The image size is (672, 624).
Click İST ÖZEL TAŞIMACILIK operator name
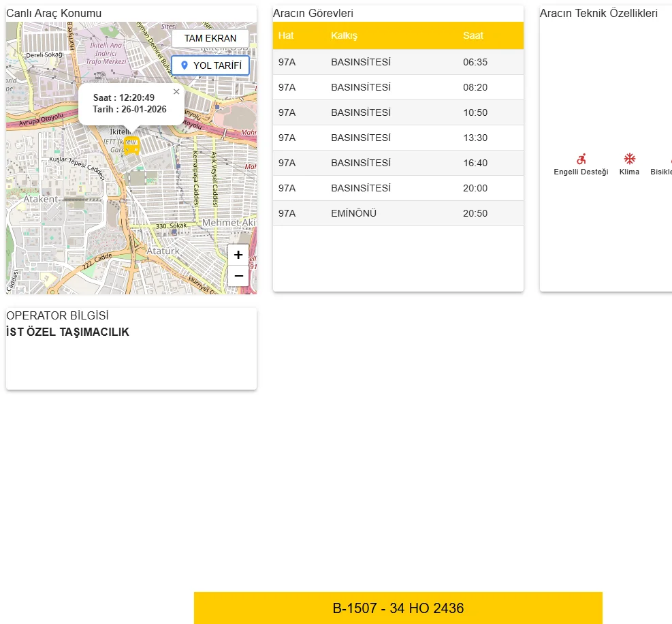67,332
